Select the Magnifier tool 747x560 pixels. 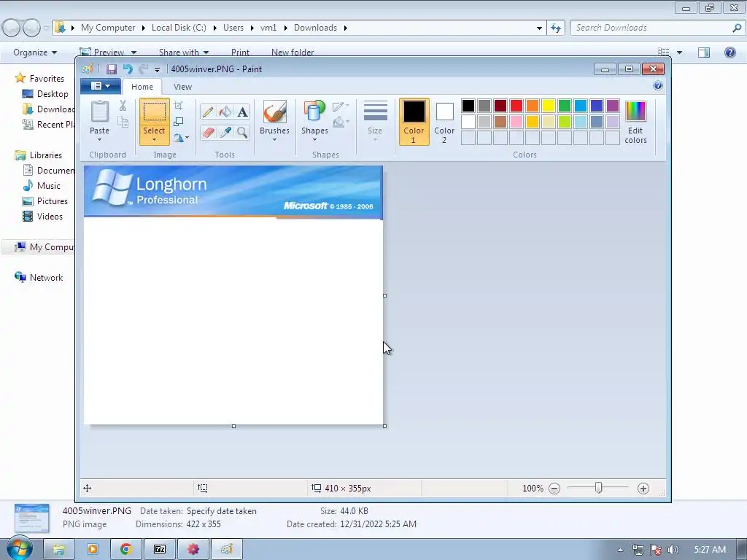pos(242,132)
